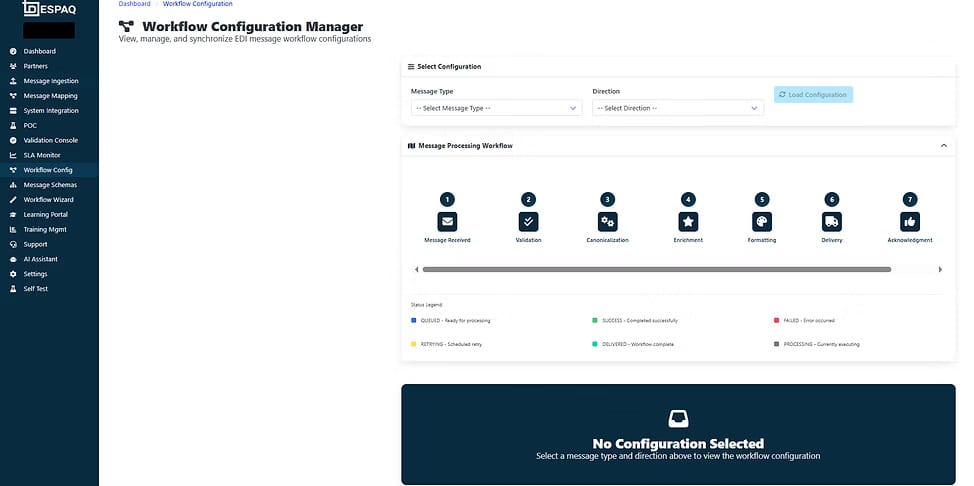This screenshot has height=486, width=974.
Task: Click the Settings gear icon
Action: (13, 274)
